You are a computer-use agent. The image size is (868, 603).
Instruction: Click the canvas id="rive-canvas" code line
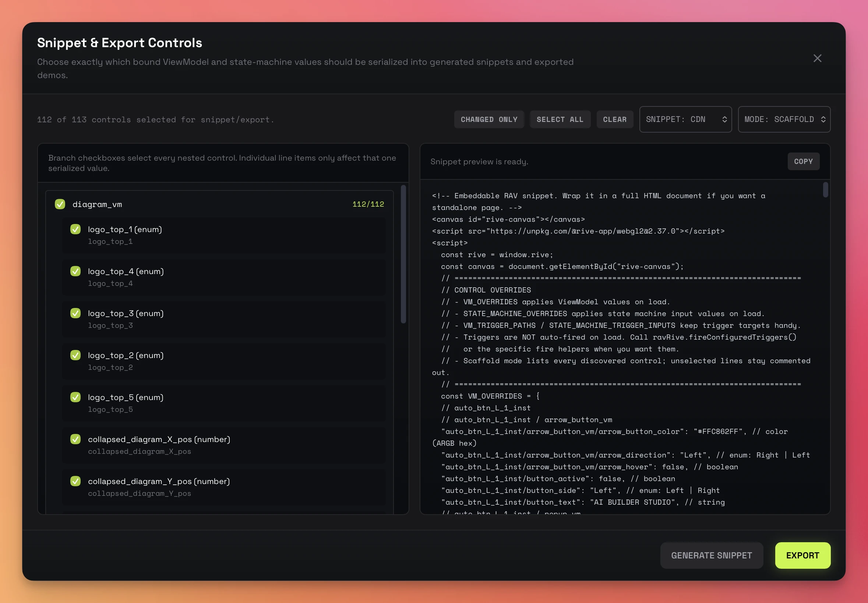pyautogui.click(x=508, y=219)
